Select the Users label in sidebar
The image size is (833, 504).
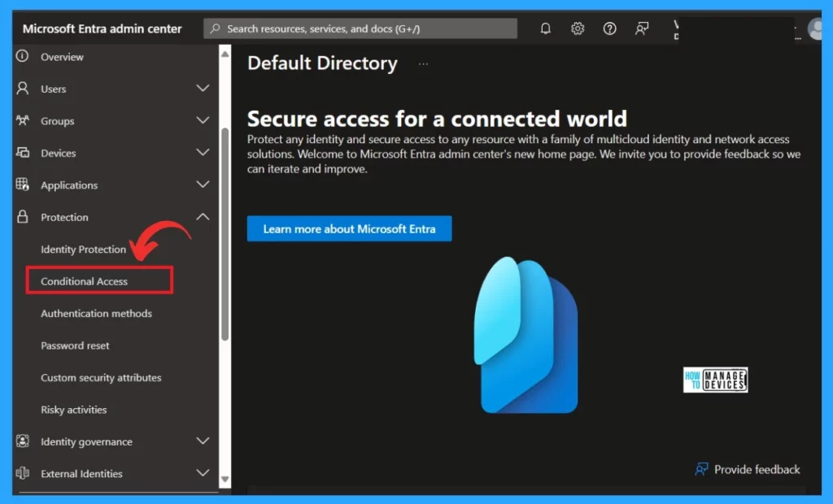(x=53, y=89)
